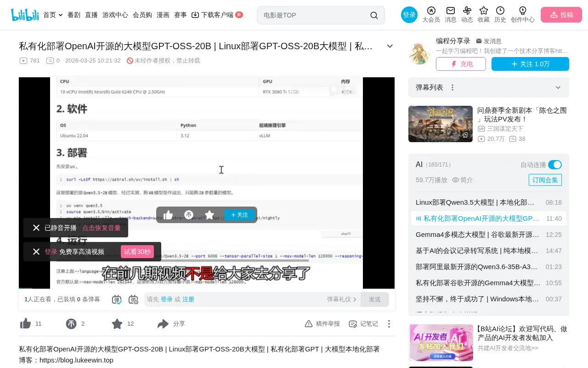Click the coin icon below the video
588x368 pixels.
click(x=71, y=324)
